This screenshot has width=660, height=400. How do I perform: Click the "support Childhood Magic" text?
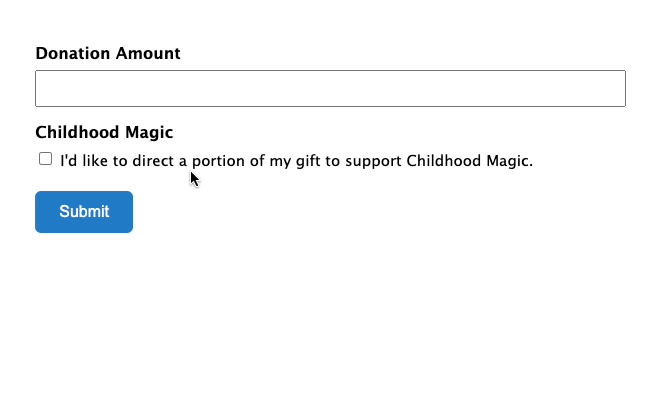pyautogui.click(x=439, y=161)
